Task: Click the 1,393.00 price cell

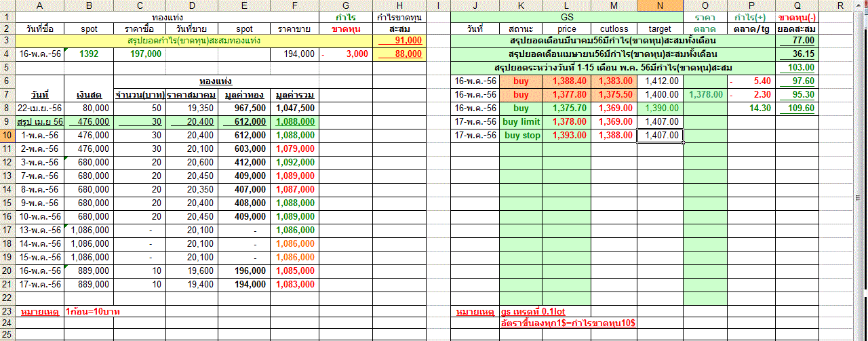Action: (x=566, y=136)
